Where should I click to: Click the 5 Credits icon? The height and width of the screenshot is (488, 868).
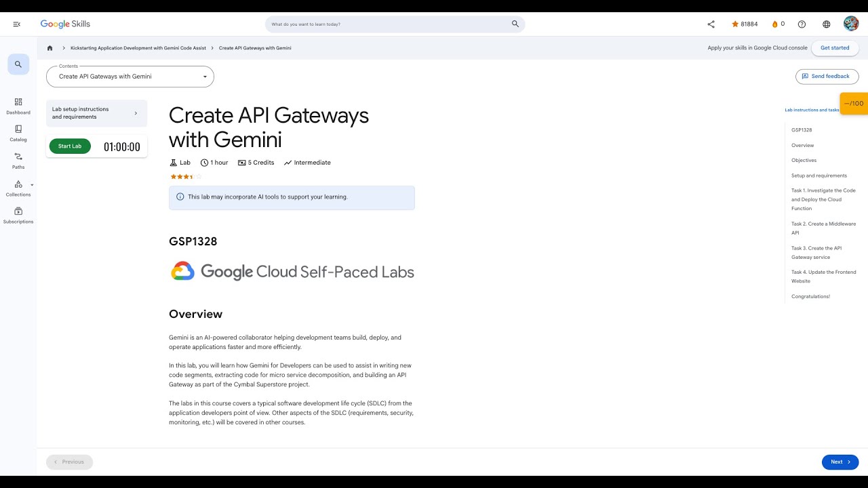click(241, 163)
